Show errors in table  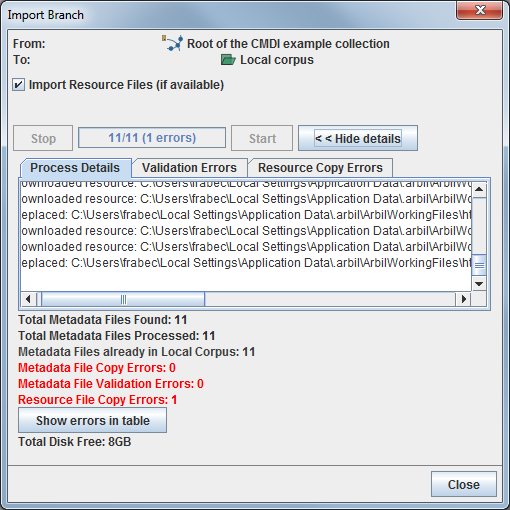(x=92, y=420)
